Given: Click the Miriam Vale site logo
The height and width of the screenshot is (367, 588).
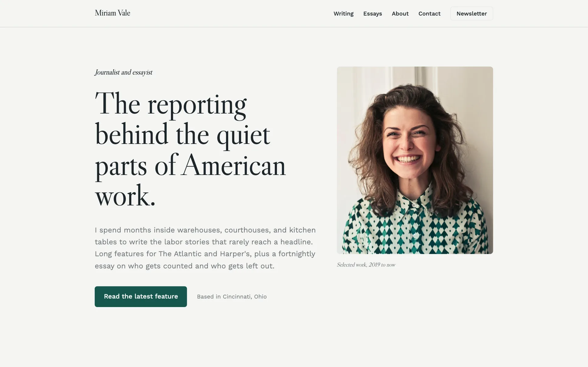Looking at the screenshot, I should (112, 13).
